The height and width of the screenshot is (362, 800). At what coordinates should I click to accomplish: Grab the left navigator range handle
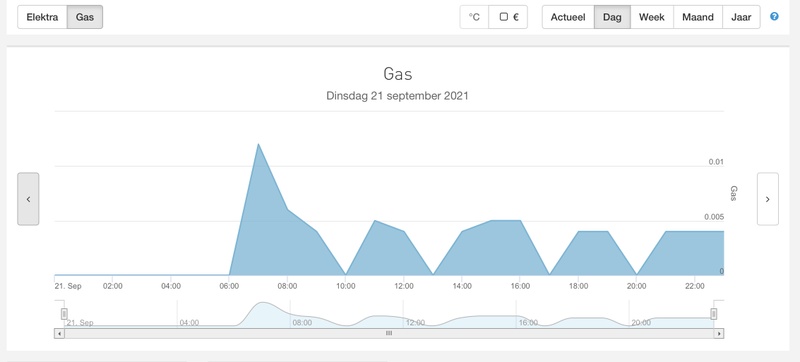point(64,314)
